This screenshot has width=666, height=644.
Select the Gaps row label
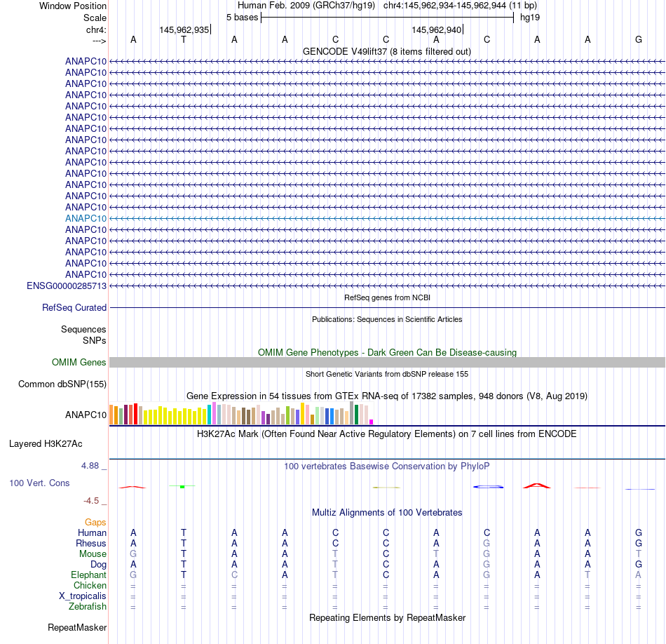click(x=95, y=523)
